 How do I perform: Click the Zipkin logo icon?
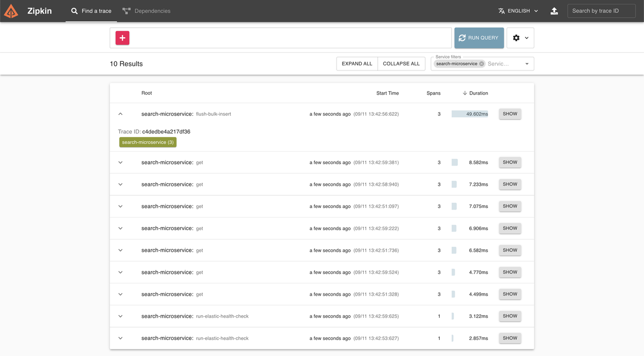coord(11,11)
